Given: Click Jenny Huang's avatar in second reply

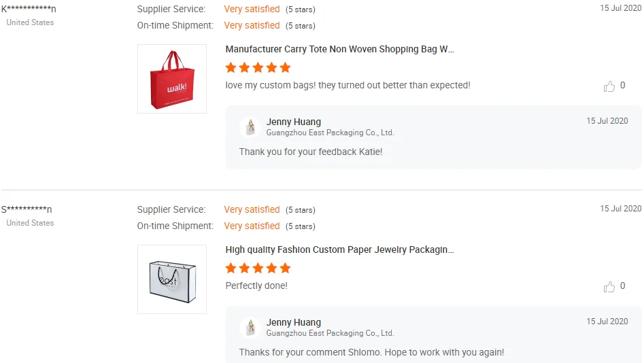Looking at the screenshot, I should pos(250,328).
